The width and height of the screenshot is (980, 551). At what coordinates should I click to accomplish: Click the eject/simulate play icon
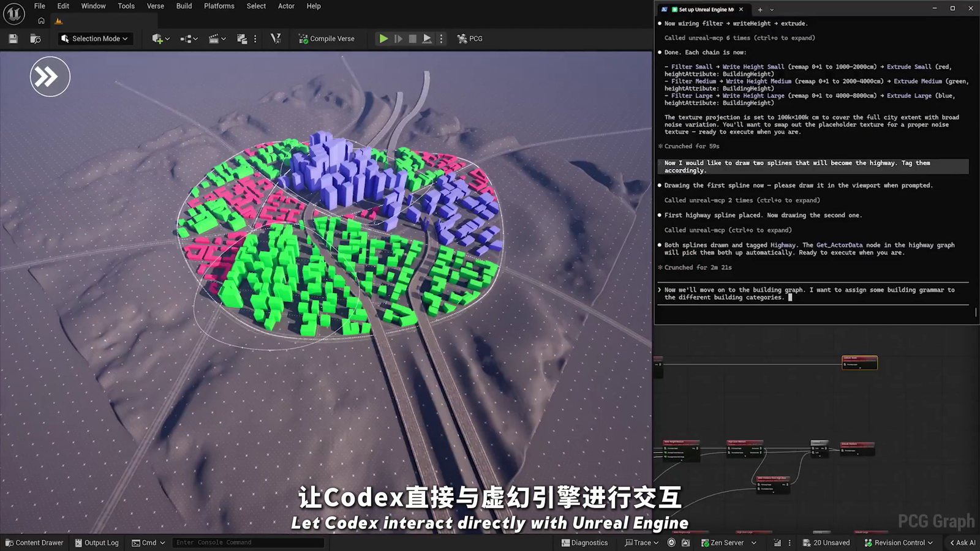[427, 39]
